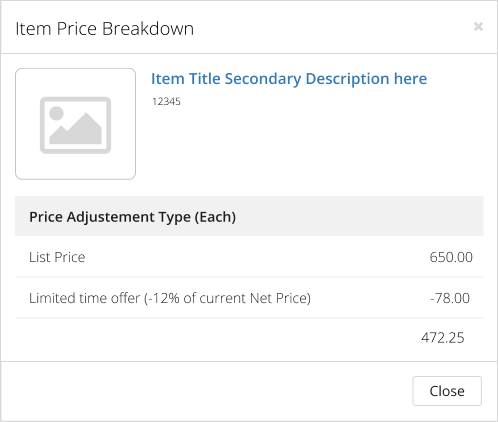The width and height of the screenshot is (498, 422).
Task: Click the mountain picture icon in the thumbnail
Action: tap(75, 125)
